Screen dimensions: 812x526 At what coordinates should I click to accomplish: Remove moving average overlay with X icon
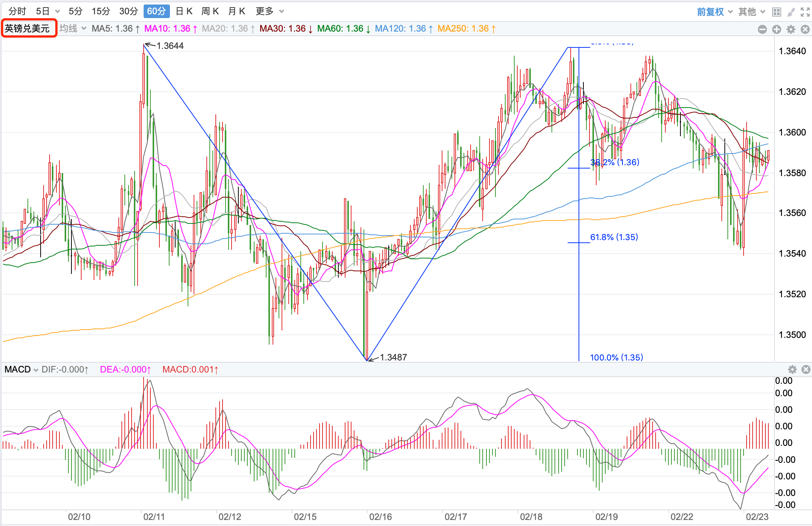tap(805, 29)
